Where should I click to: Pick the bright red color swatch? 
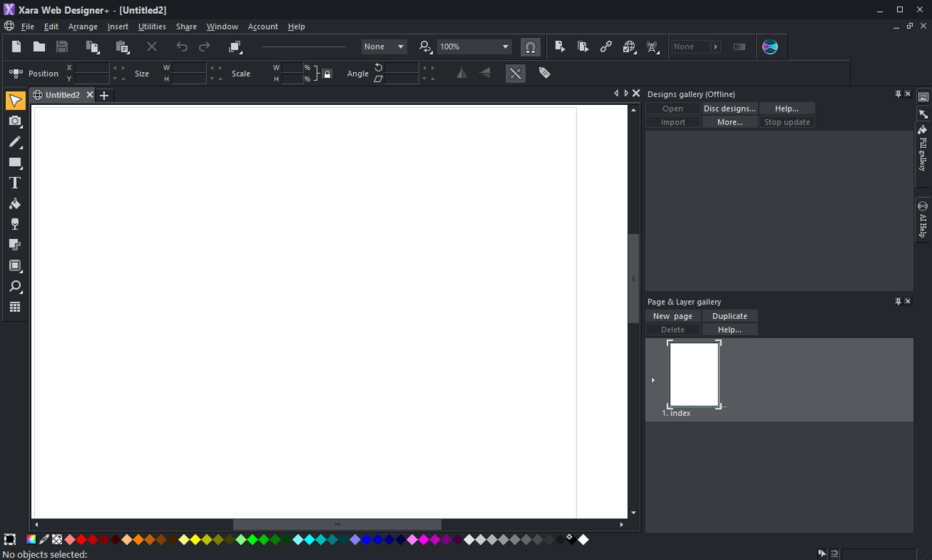coord(82,540)
